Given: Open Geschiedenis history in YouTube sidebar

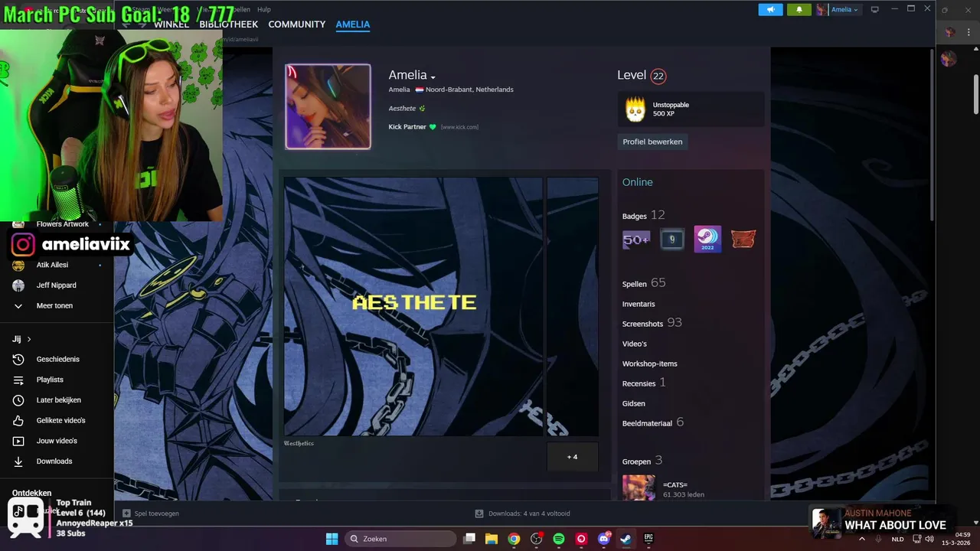Looking at the screenshot, I should click(x=57, y=360).
